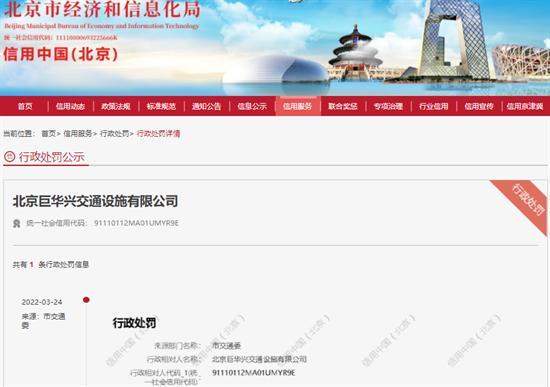The image size is (550, 387).
Task: Open the 信用动态 menu item
Action: [x=70, y=106]
